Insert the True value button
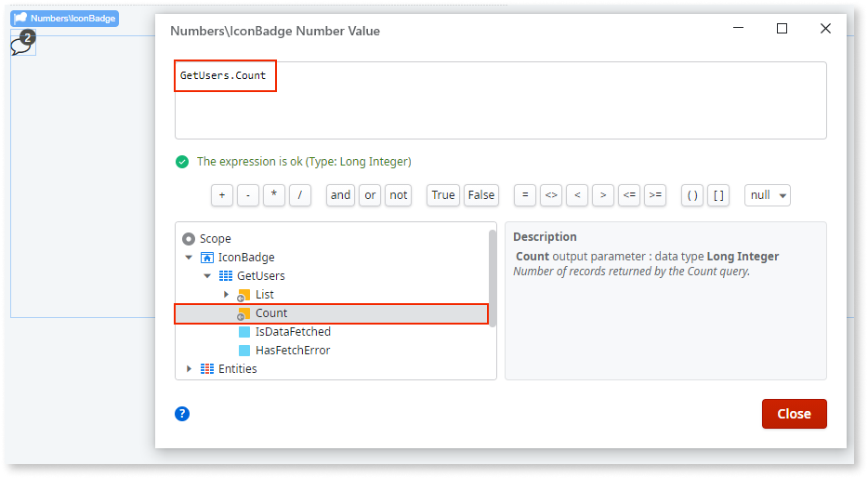Viewport: 868px width, 478px height. tap(443, 195)
